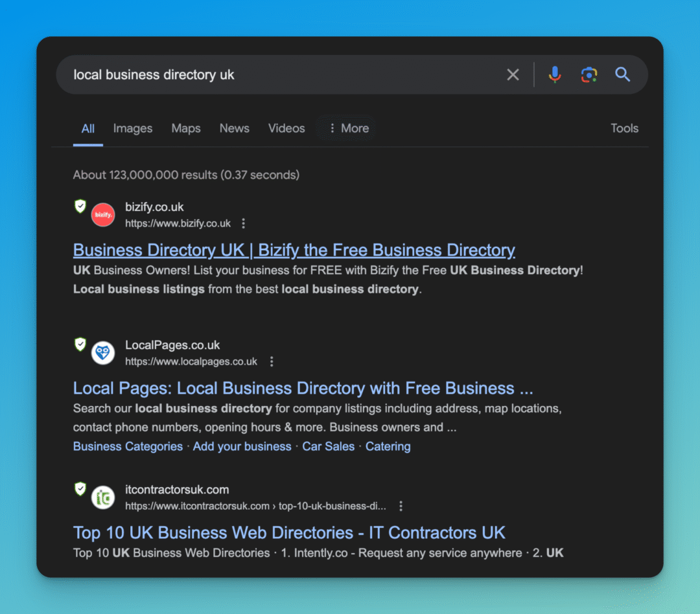This screenshot has height=614, width=700.
Task: Open three-dot menu next to localpages URL
Action: [x=272, y=361]
